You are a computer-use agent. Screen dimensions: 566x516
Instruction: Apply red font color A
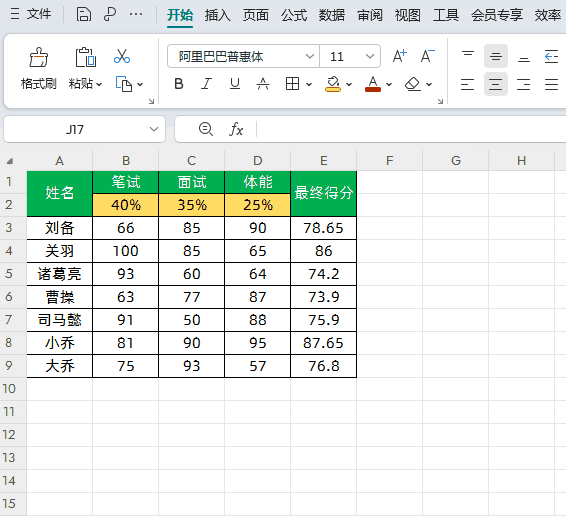[x=373, y=84]
